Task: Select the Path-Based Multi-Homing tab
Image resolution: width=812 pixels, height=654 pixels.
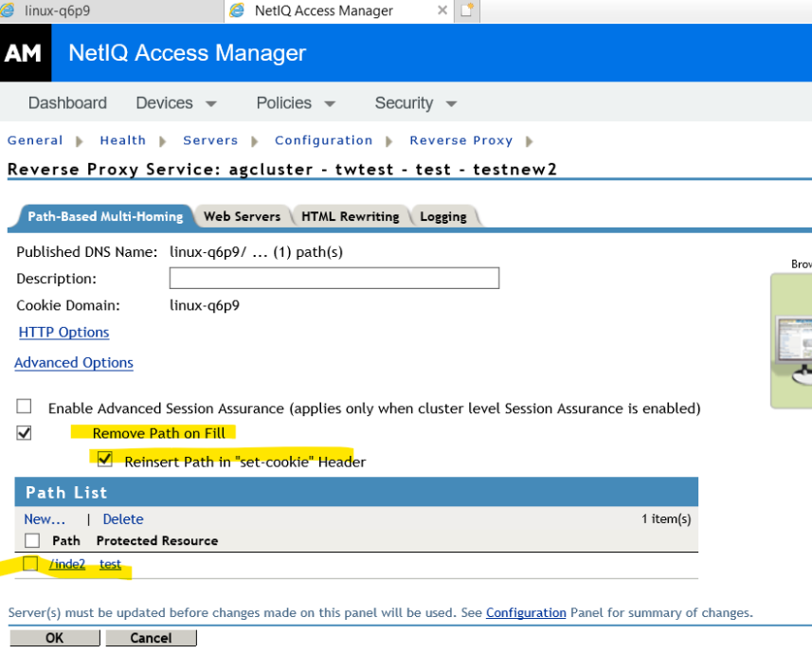Action: pyautogui.click(x=105, y=216)
